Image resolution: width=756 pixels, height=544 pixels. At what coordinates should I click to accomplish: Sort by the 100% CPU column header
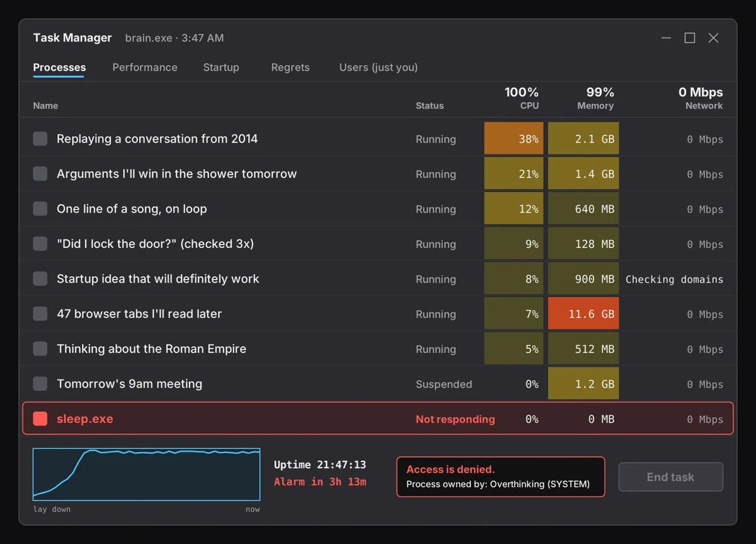(522, 98)
